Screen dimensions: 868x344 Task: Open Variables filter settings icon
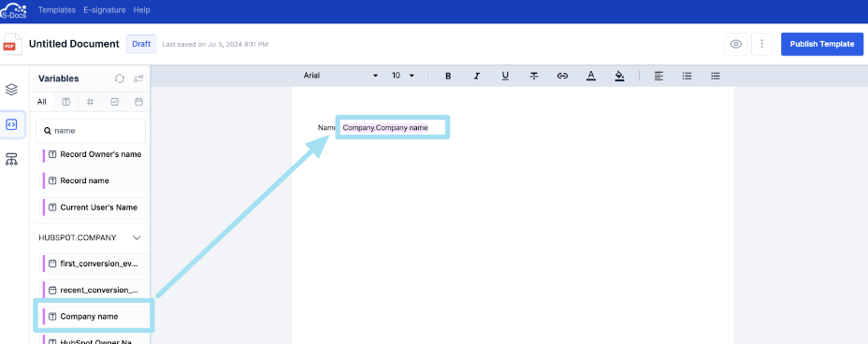138,79
